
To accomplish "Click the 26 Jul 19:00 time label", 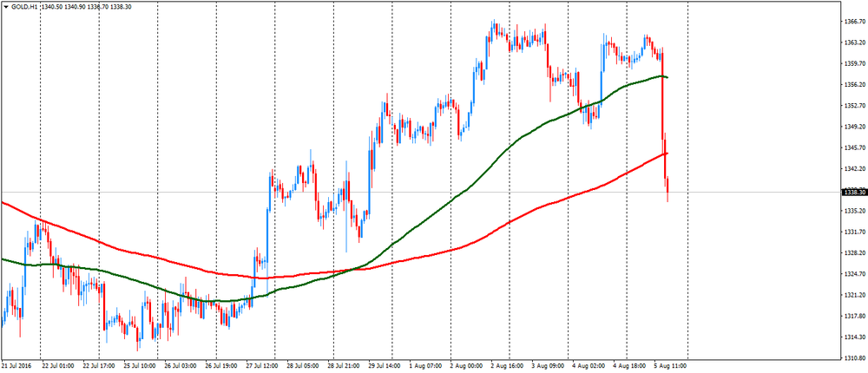I will (x=222, y=366).
